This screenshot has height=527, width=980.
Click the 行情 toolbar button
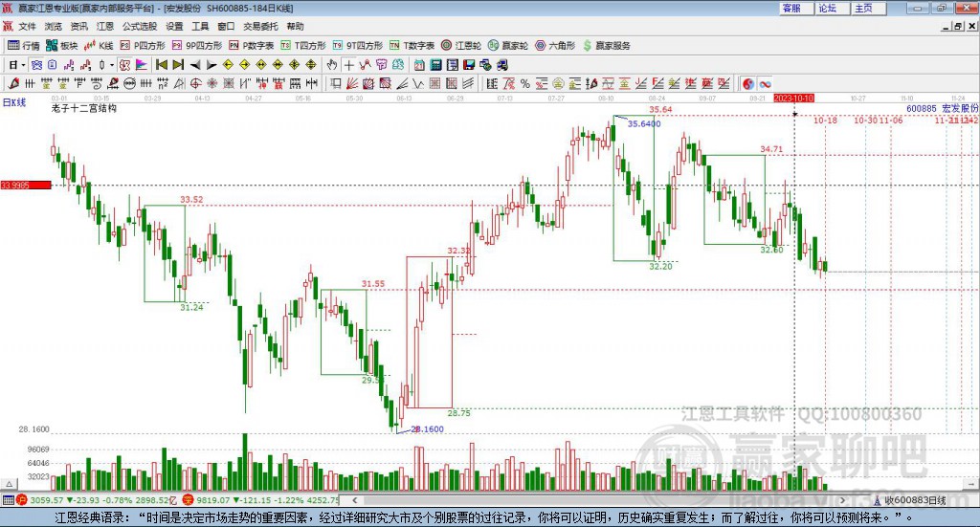point(23,46)
